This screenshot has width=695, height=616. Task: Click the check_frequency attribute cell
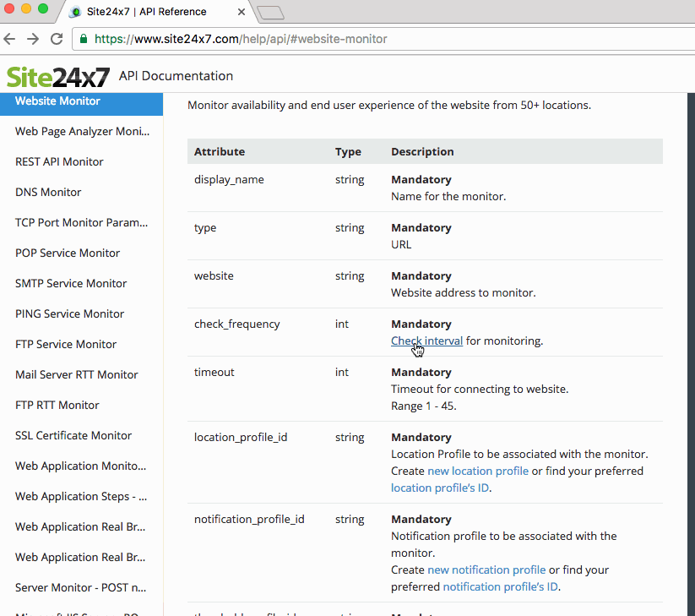(236, 324)
